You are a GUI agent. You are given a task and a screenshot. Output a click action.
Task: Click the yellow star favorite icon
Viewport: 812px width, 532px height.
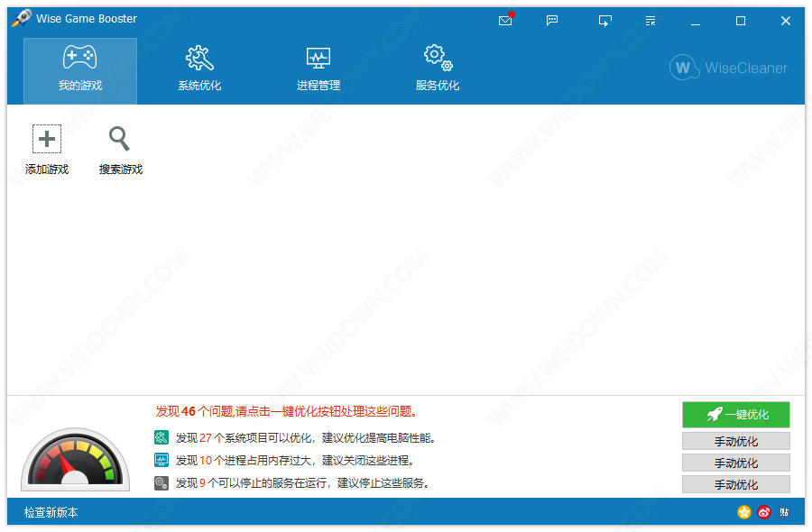tap(744, 512)
